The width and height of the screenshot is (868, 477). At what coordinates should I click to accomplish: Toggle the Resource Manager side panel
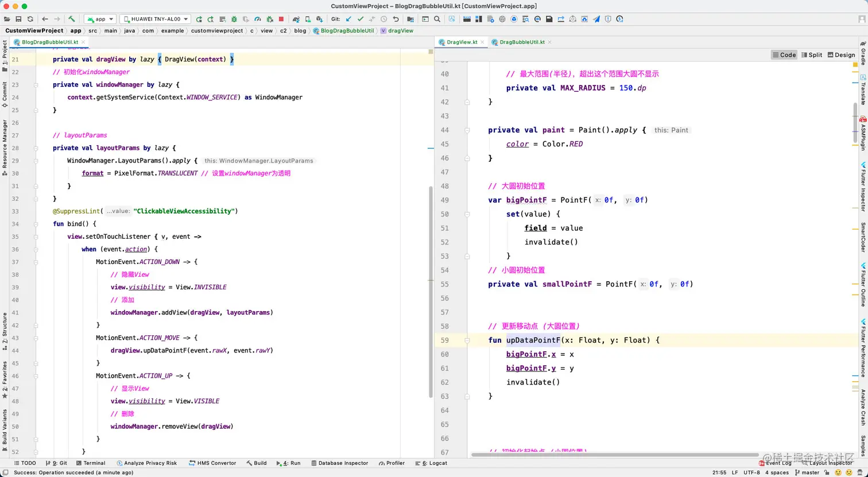(x=5, y=147)
